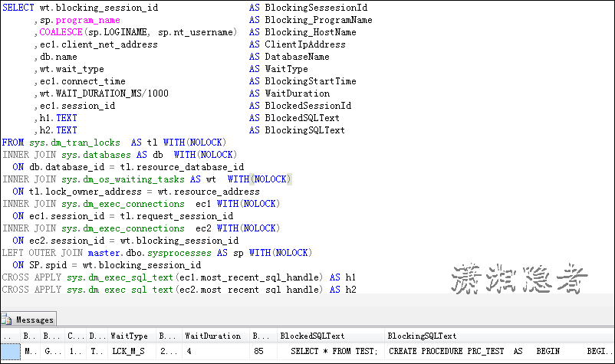
Task: Click the Messages tab icon
Action: pos(8,320)
